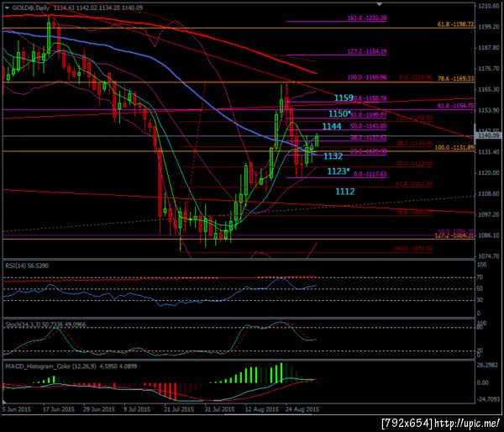Click the cyan 1123* level annotation

coord(339,171)
